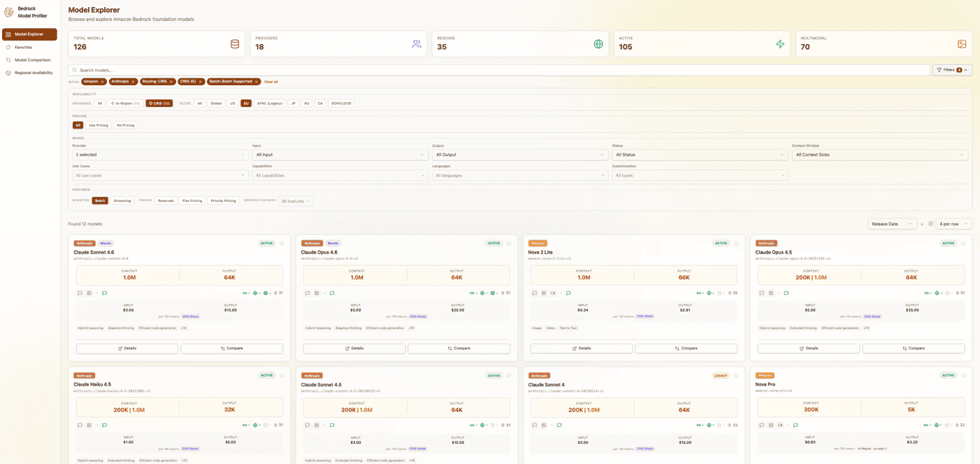Select No Pricing filter
980x464 pixels.
tap(126, 125)
